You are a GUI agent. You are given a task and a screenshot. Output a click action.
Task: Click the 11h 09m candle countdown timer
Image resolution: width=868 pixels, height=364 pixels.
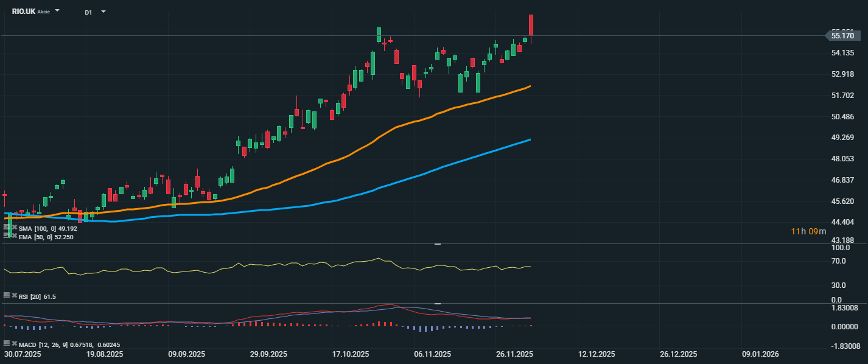pyautogui.click(x=808, y=231)
